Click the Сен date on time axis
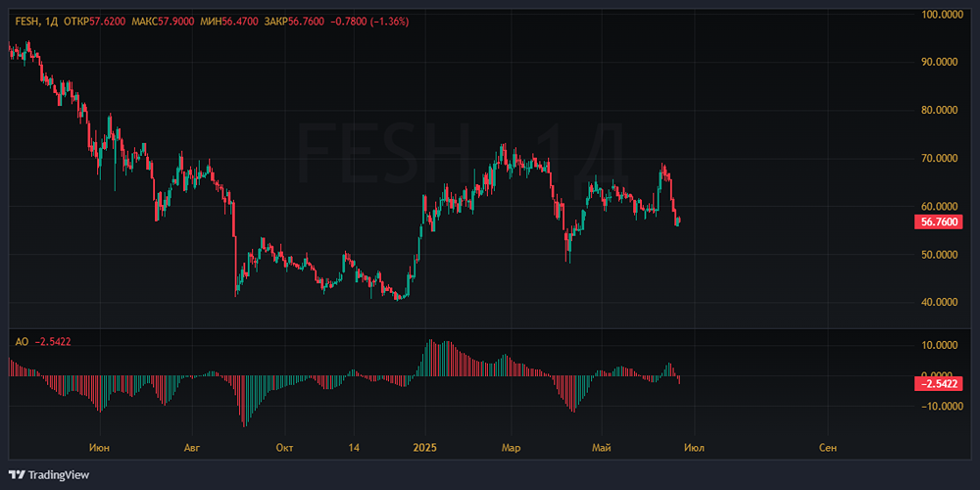The width and height of the screenshot is (980, 490). click(x=827, y=448)
